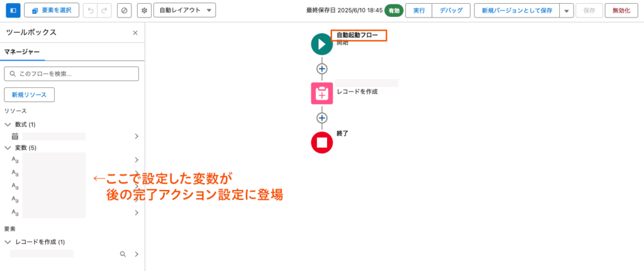Collapse the レコードを作成 (1) section
Viewport: 644px width, 271px height.
pyautogui.click(x=8, y=242)
